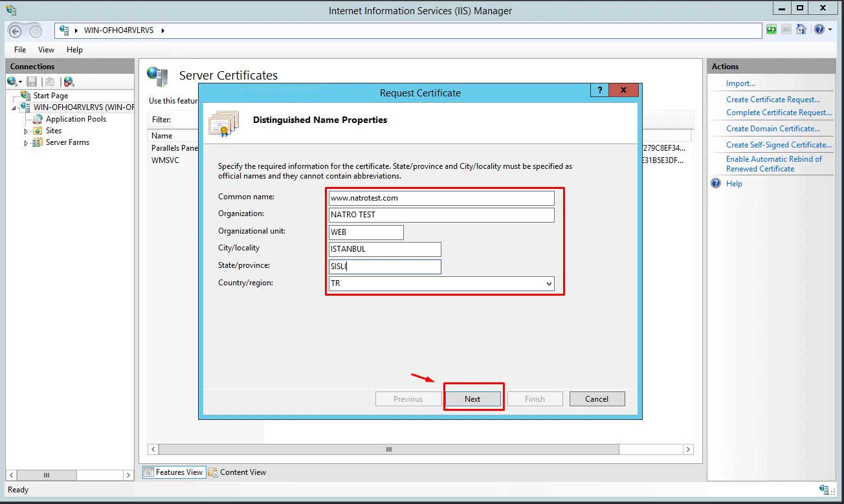Click the Common name text field

point(441,198)
